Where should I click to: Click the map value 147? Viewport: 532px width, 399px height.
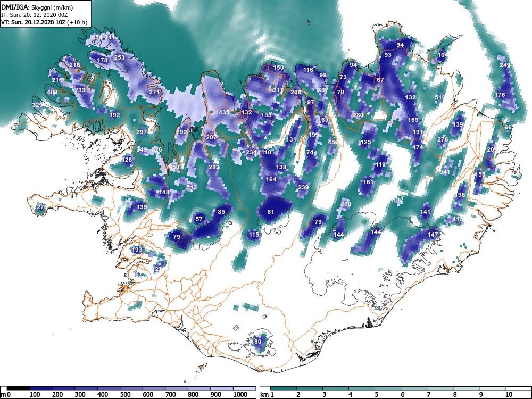point(433,235)
